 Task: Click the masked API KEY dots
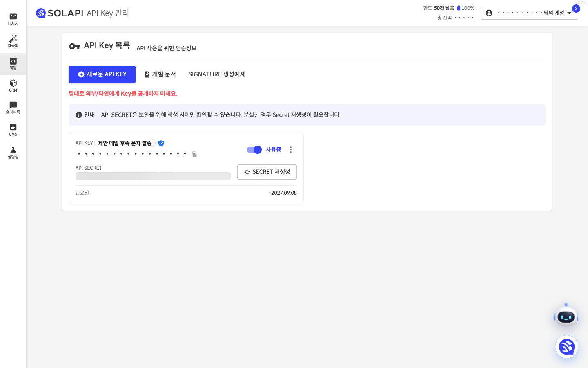(x=132, y=154)
